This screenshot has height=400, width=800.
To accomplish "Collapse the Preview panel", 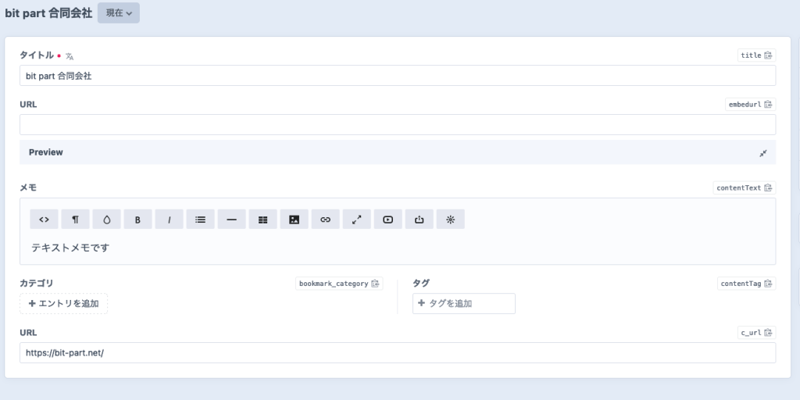I will [x=763, y=153].
